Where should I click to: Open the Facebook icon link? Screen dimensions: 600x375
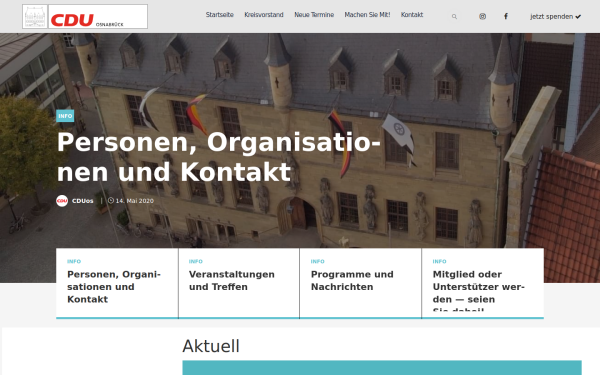click(505, 16)
